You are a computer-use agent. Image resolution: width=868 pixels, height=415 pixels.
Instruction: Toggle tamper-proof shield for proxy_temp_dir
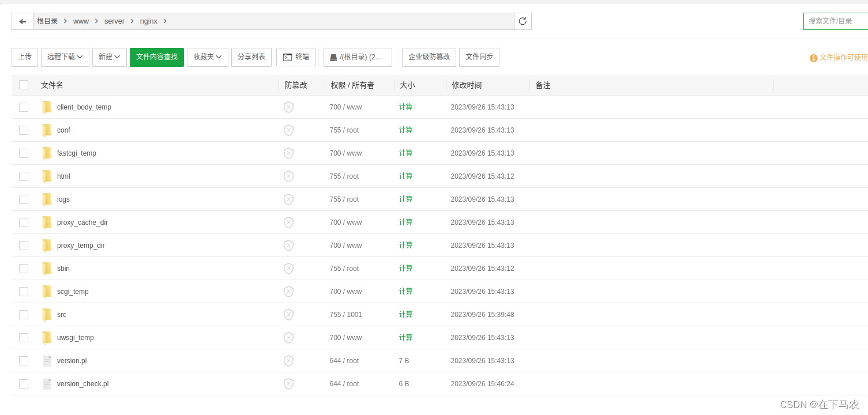tap(288, 246)
